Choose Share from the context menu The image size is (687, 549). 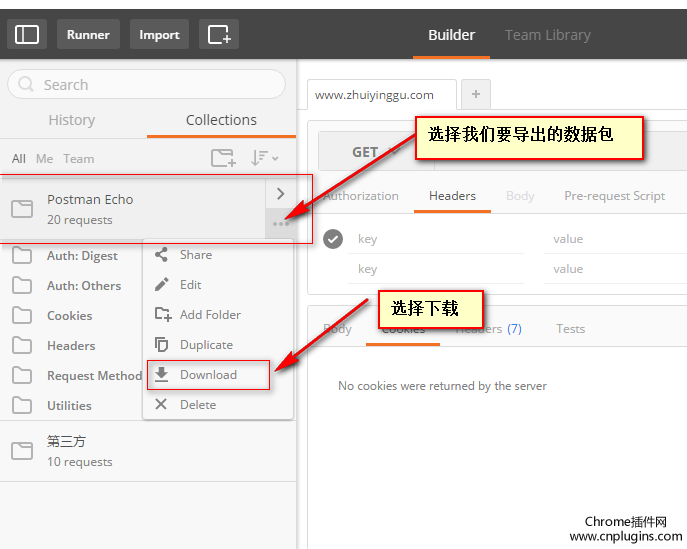(x=218, y=255)
